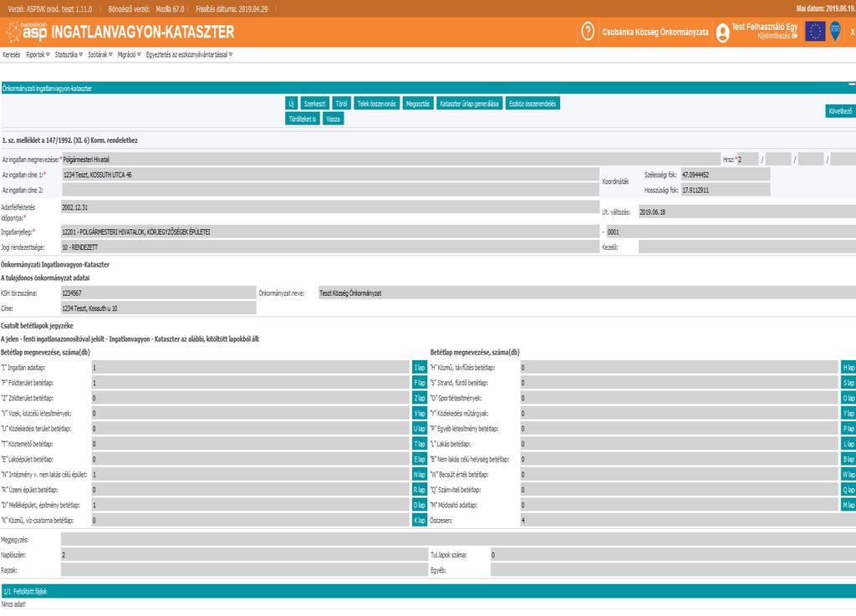Open the S lap button
Screen dimensions: 856x616
coord(848,383)
